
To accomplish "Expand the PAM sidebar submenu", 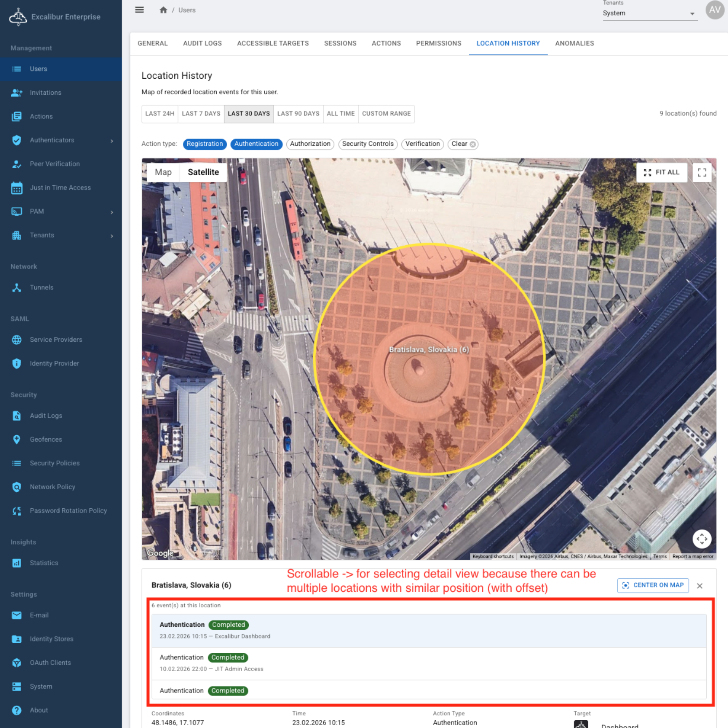I will 112,212.
